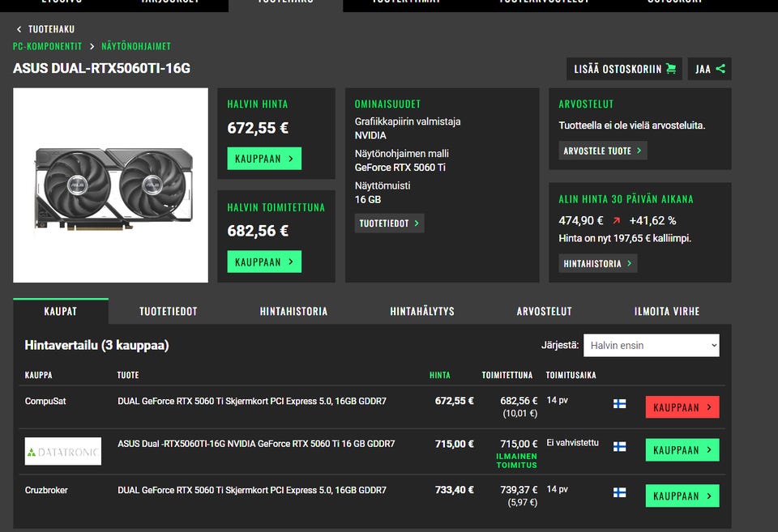The image size is (778, 532).
Task: Click the 672,55 € price in CompuSat row
Action: (454, 401)
